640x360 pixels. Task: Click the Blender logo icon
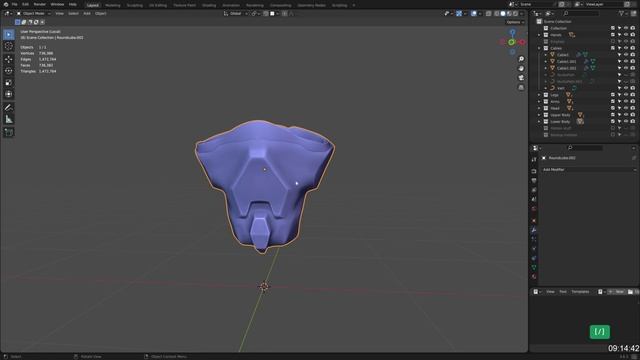(x=6, y=4)
